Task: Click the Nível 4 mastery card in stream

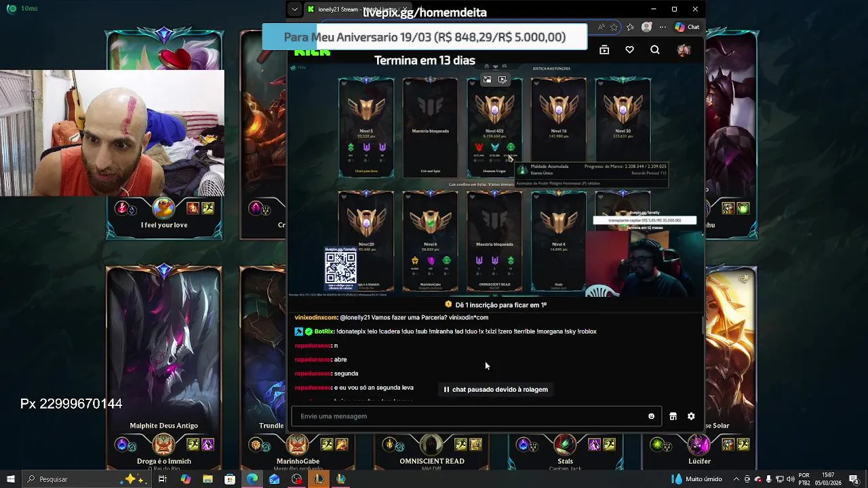Action: (559, 241)
